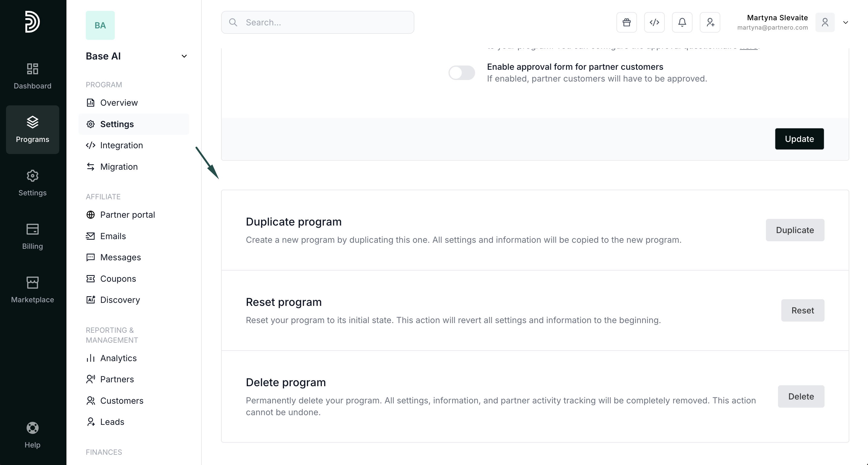Click the invite user icon
This screenshot has width=868, height=465.
click(x=710, y=22)
